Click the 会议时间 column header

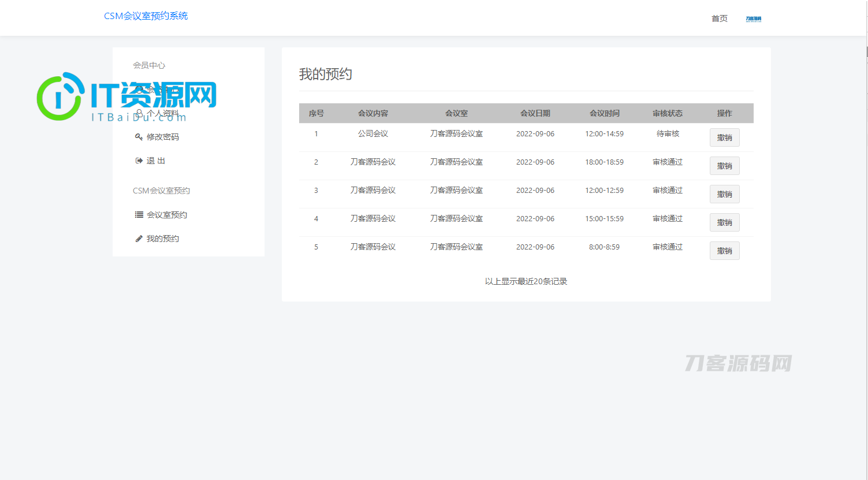604,113
